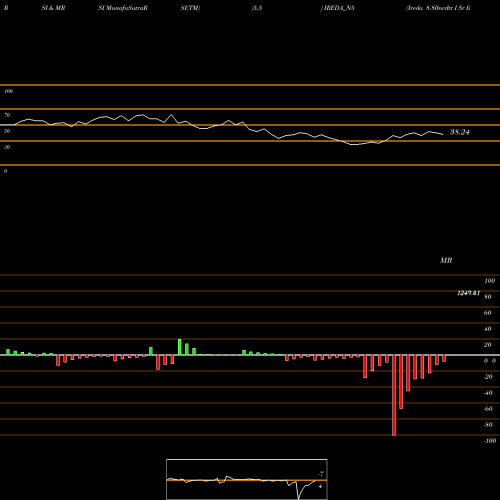Image resolution: width=500 pixels, height=500 pixels.
Task: Click the 'SI & MR' header label
Action: click(53, 8)
